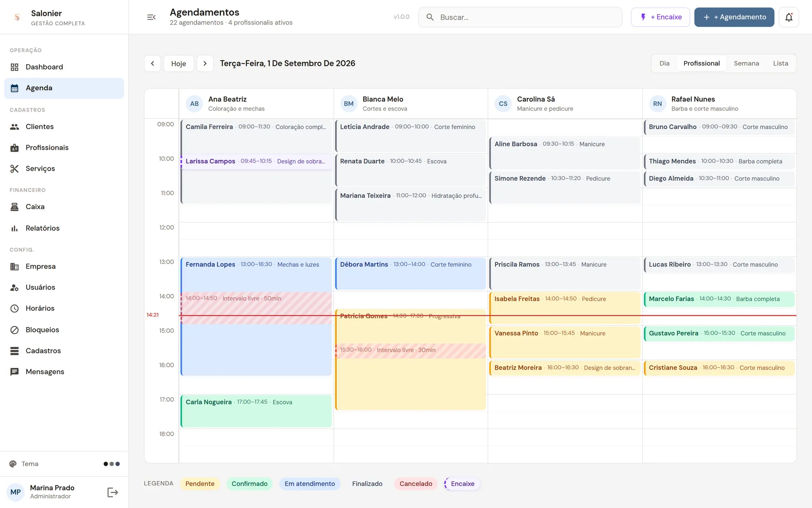812x508 pixels.
Task: Open Profissionais badge icon
Action: [14, 148]
